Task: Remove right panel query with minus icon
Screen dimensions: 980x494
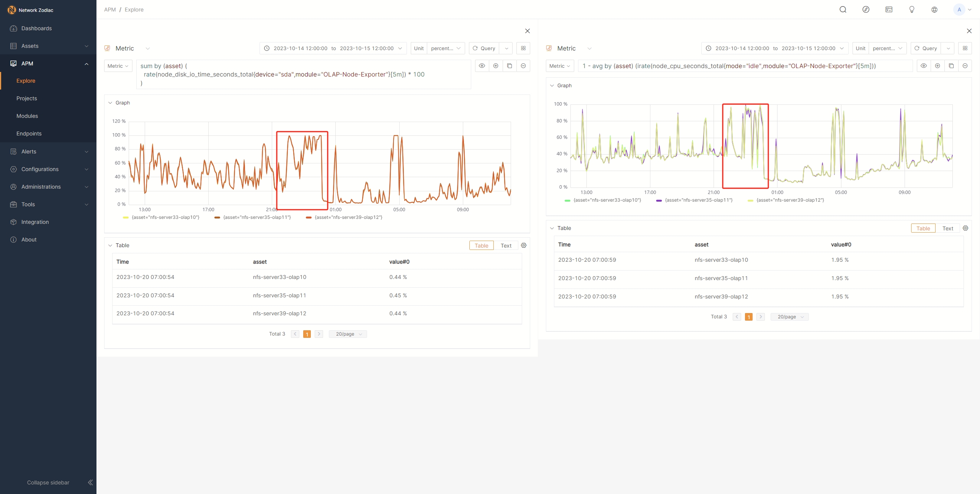Action: tap(965, 66)
